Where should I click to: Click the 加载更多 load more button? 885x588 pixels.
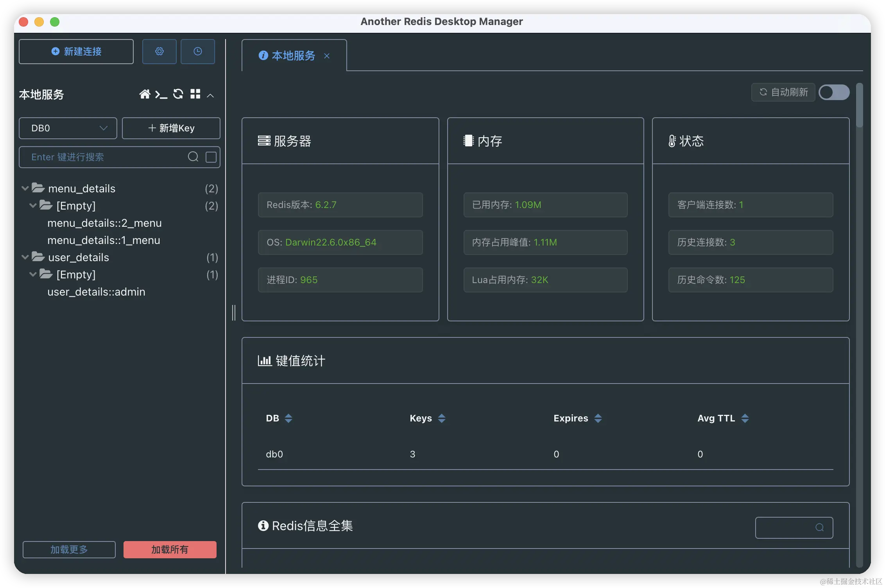coord(69,550)
